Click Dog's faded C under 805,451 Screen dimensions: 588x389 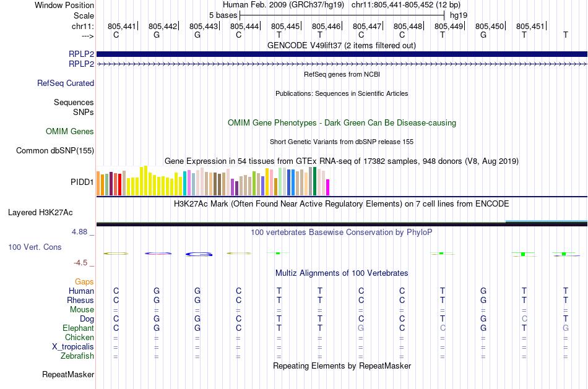click(524, 319)
